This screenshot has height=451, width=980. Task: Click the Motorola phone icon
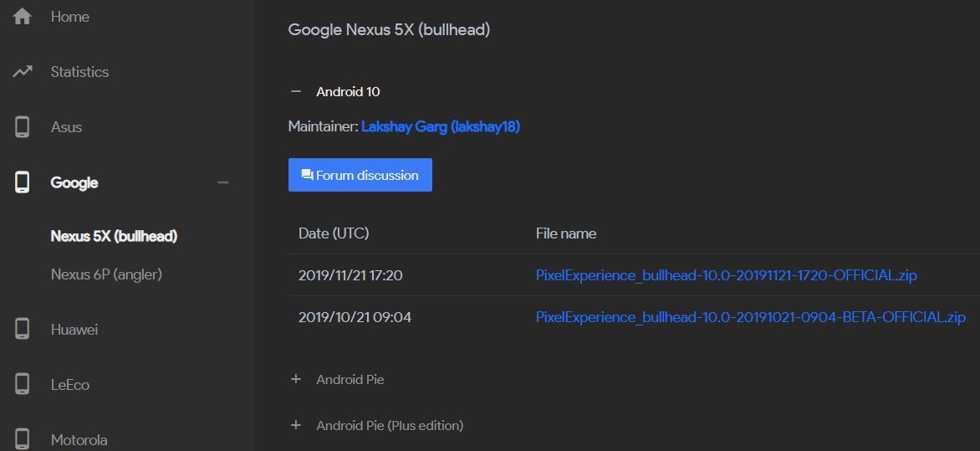(x=22, y=439)
